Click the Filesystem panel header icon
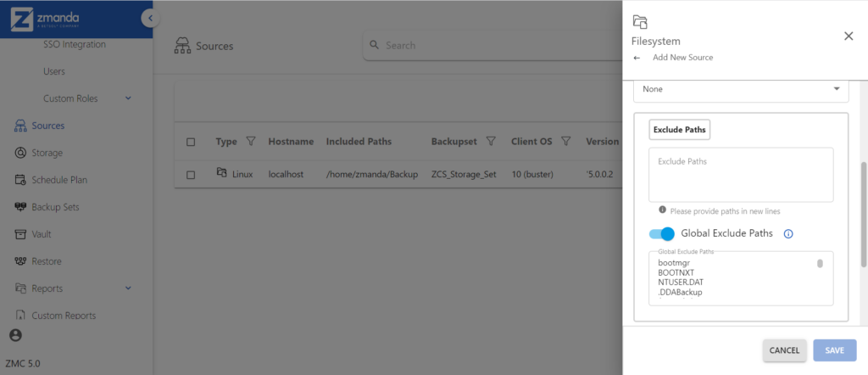 (x=640, y=21)
